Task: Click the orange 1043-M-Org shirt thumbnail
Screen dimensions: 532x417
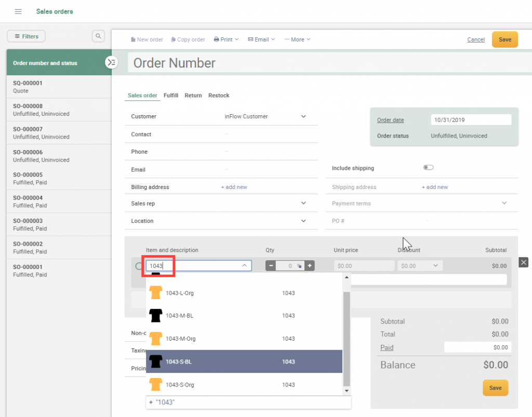Action: [156, 339]
